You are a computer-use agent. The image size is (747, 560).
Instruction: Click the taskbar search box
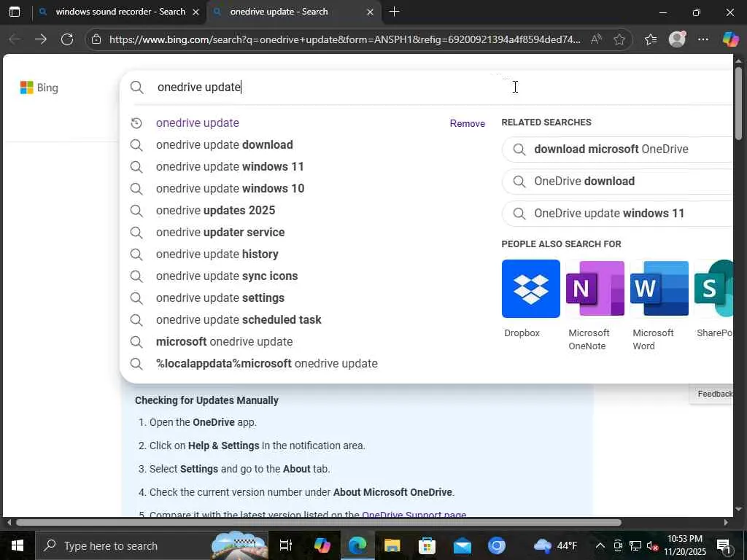tap(152, 545)
